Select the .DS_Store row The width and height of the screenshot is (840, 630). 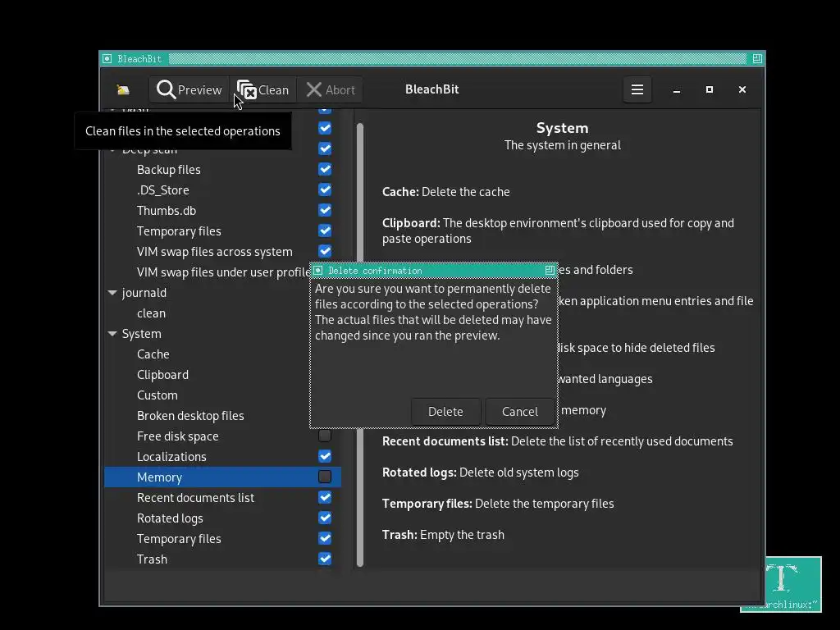click(x=222, y=190)
